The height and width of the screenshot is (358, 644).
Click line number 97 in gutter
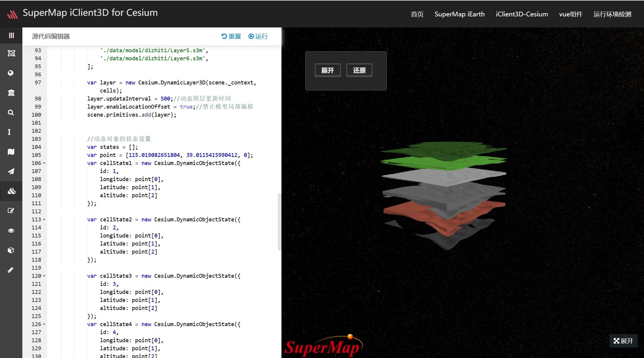point(38,83)
